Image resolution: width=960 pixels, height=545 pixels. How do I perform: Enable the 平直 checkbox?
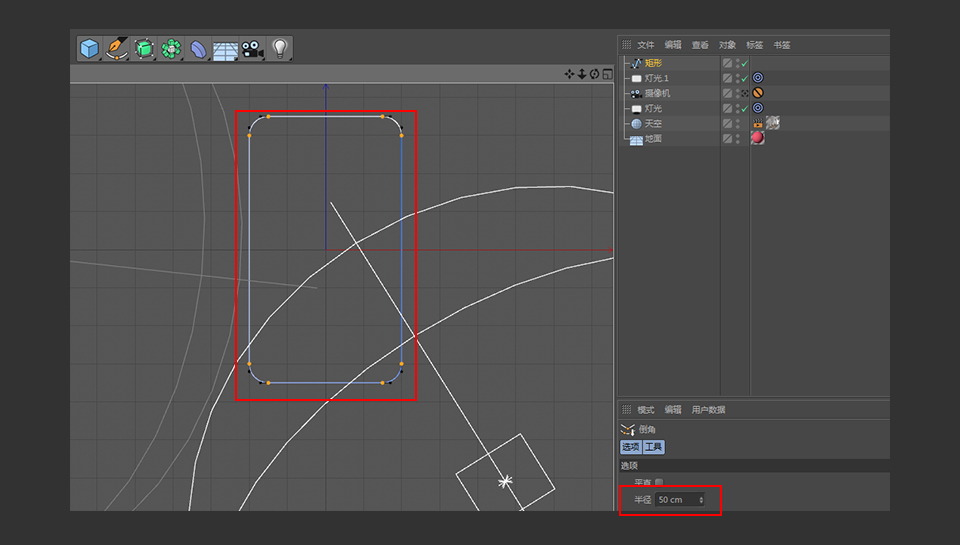(659, 483)
